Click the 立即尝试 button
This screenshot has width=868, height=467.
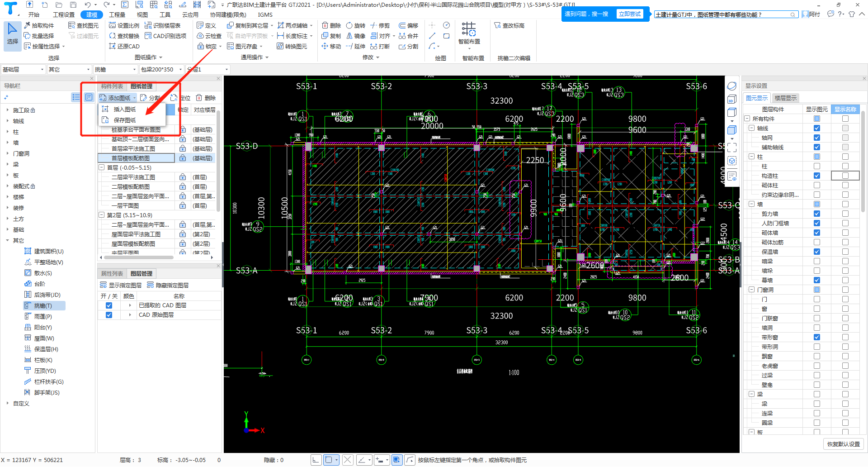coord(630,14)
